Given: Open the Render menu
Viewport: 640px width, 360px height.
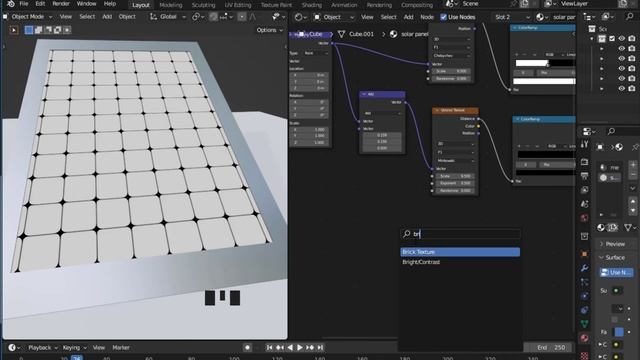Looking at the screenshot, I should 61,4.
